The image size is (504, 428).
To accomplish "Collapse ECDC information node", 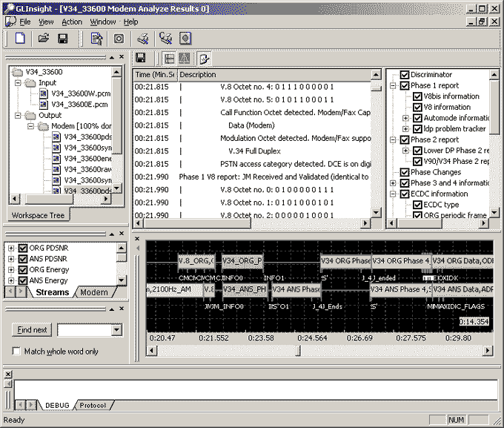I will click(x=393, y=194).
